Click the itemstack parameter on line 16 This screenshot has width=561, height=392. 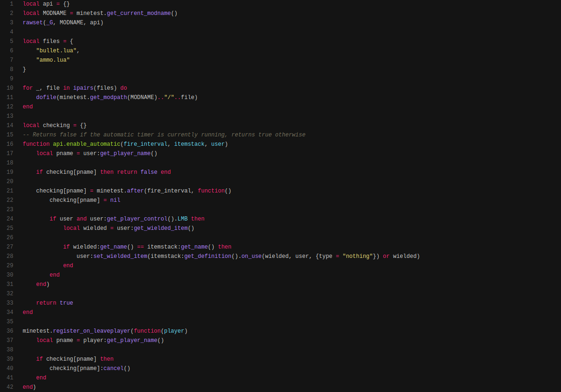[189, 144]
